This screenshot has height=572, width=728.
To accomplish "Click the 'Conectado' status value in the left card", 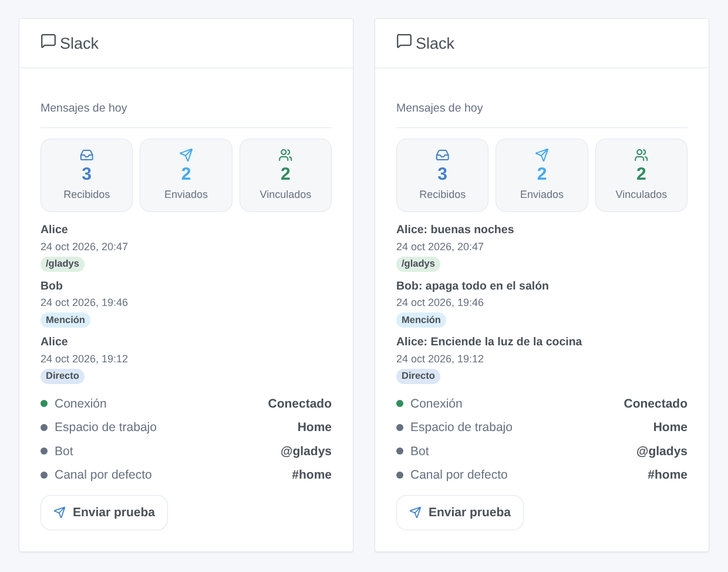I will (300, 403).
